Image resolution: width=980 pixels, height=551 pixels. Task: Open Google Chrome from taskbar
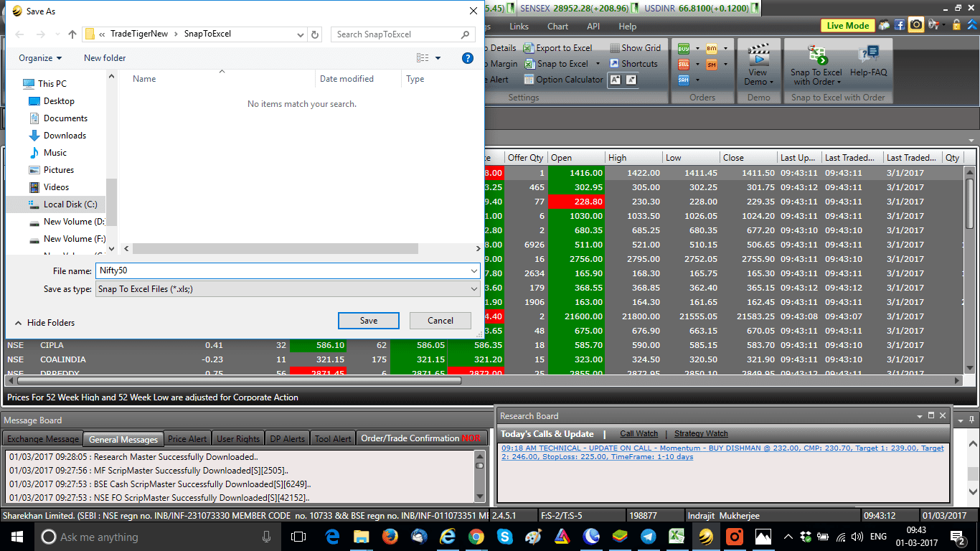[476, 536]
